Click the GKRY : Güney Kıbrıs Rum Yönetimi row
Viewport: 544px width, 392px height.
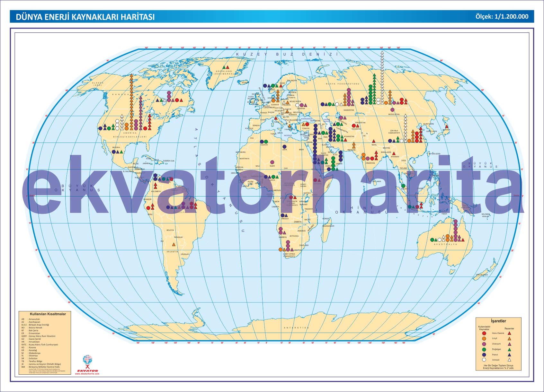[38, 336]
